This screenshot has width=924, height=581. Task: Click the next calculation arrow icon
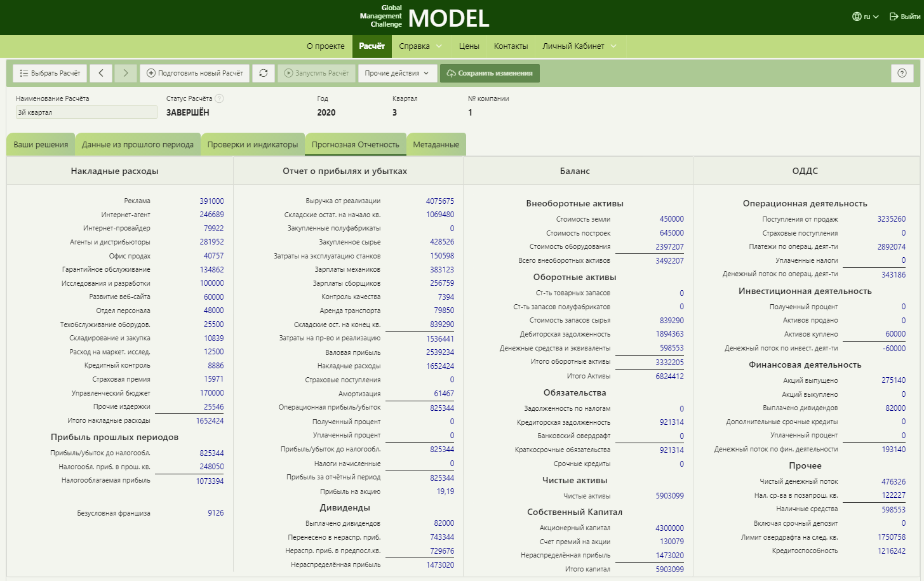pyautogui.click(x=125, y=72)
